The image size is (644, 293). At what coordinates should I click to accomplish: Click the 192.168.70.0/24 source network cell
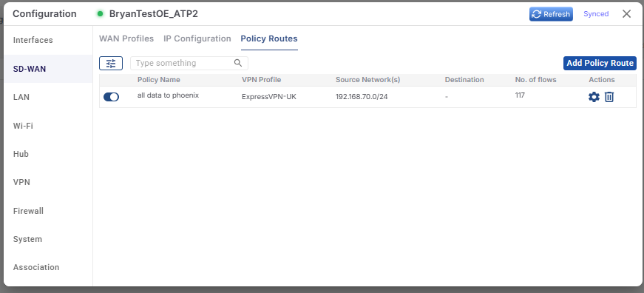tap(362, 98)
